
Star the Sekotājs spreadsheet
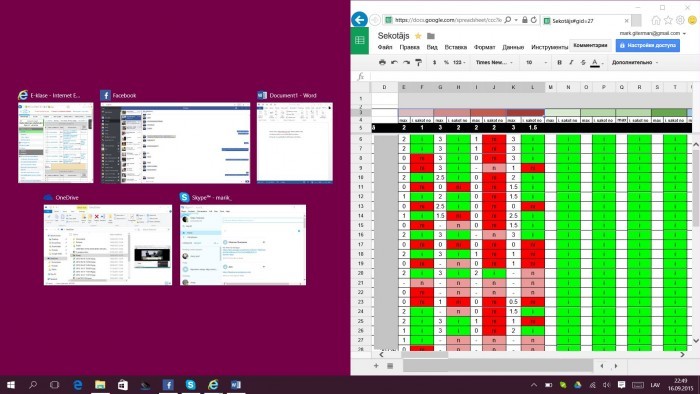(x=418, y=36)
